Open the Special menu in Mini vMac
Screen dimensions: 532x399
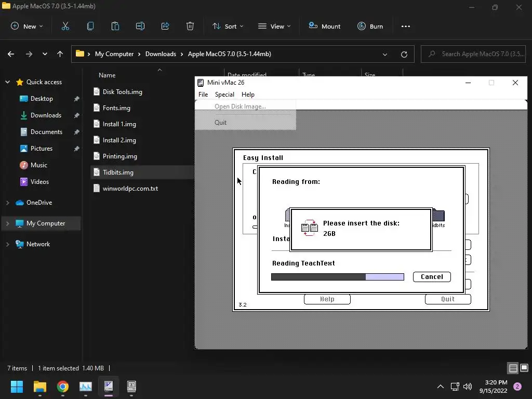tap(224, 95)
